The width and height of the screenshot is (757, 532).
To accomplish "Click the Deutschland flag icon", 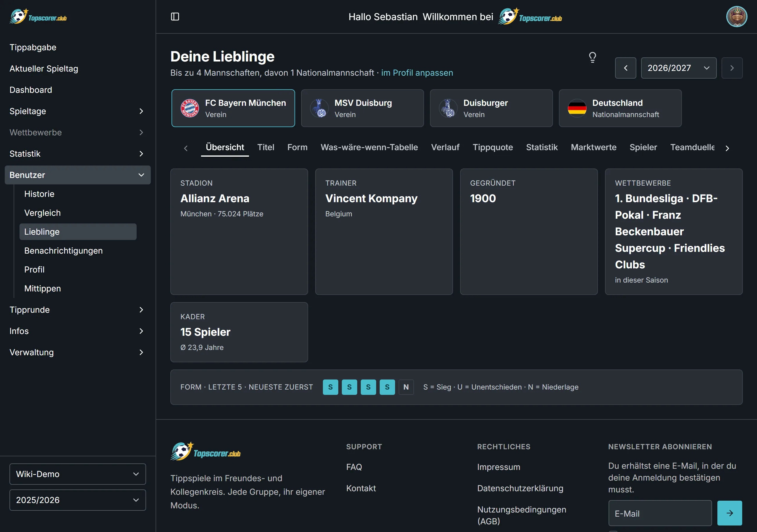I will click(577, 108).
